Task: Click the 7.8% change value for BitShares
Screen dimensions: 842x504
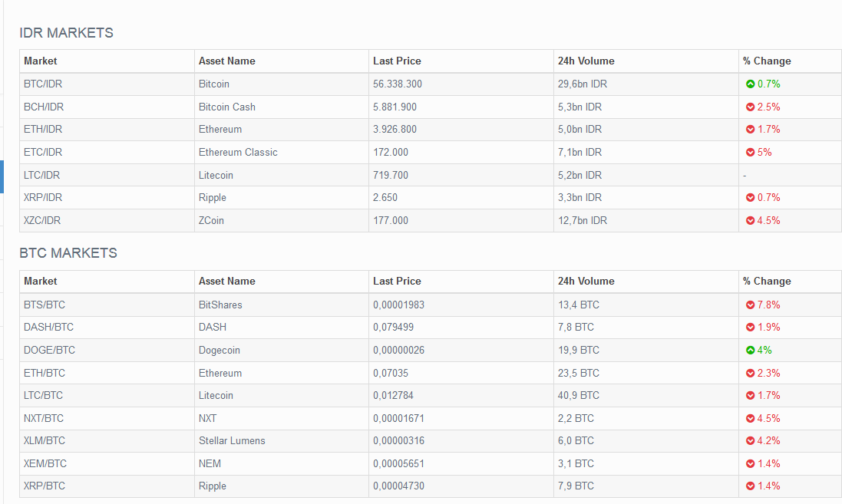Action: pos(768,305)
